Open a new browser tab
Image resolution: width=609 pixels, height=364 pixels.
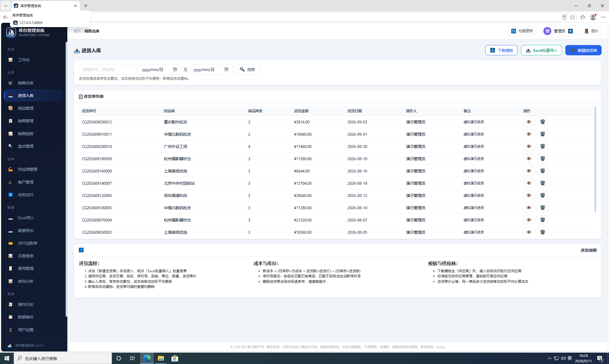(86, 6)
